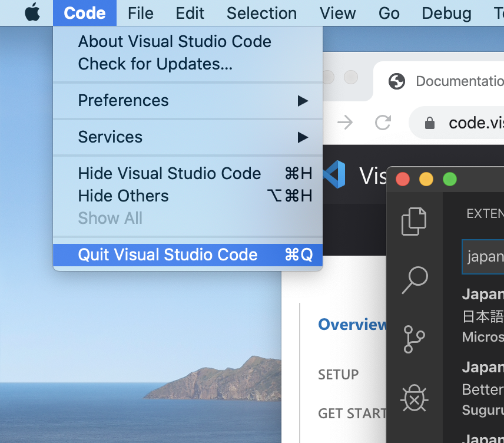This screenshot has width=504, height=443.
Task: Choose About Visual Studio Code
Action: [174, 42]
